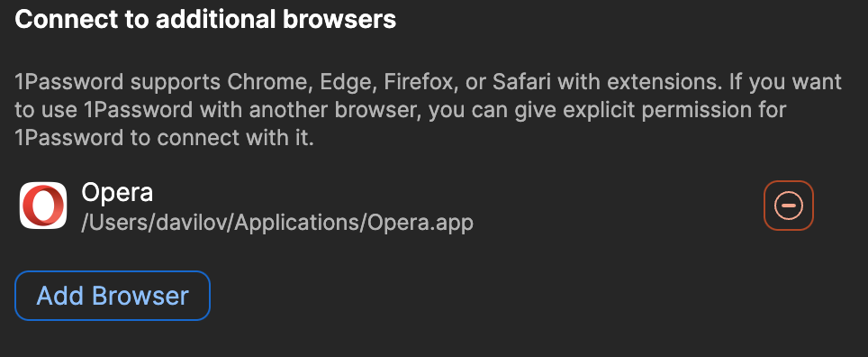
Task: Click the word Safari in the description
Action: [522, 82]
